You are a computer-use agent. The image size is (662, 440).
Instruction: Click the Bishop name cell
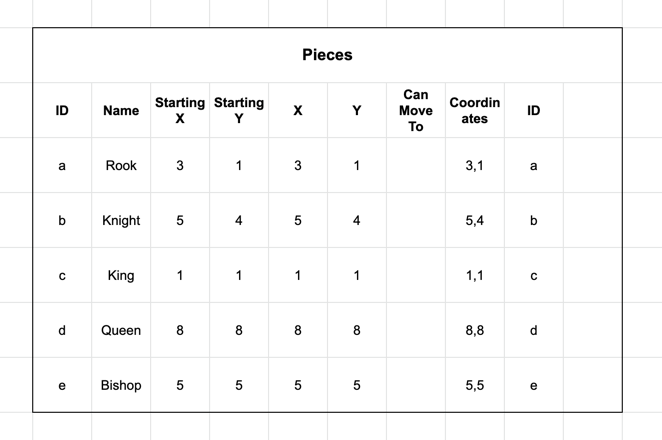(121, 385)
